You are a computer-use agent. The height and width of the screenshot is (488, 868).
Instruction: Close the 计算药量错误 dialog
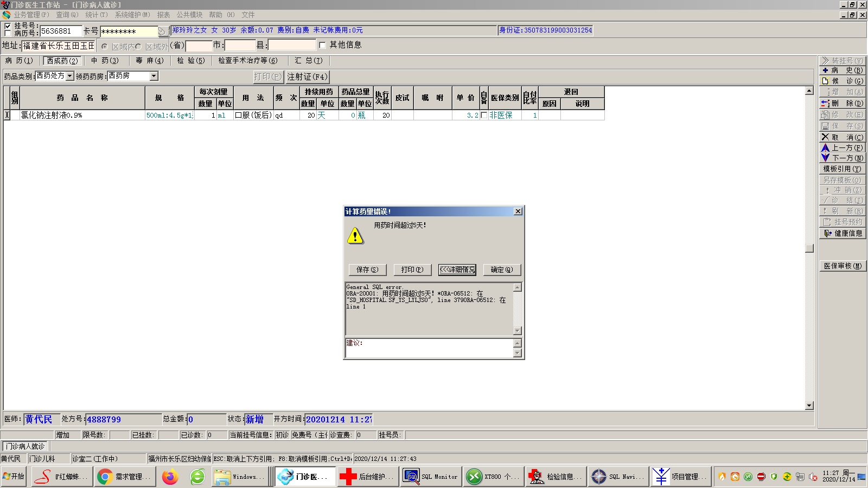pyautogui.click(x=518, y=211)
